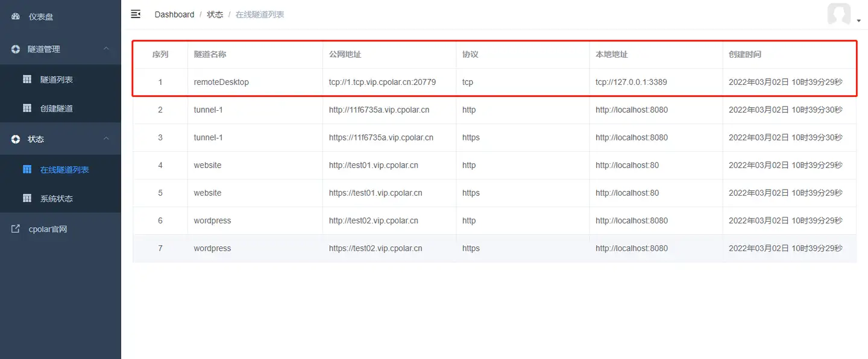Toggle the sidebar collapse hamburger icon

click(x=136, y=14)
